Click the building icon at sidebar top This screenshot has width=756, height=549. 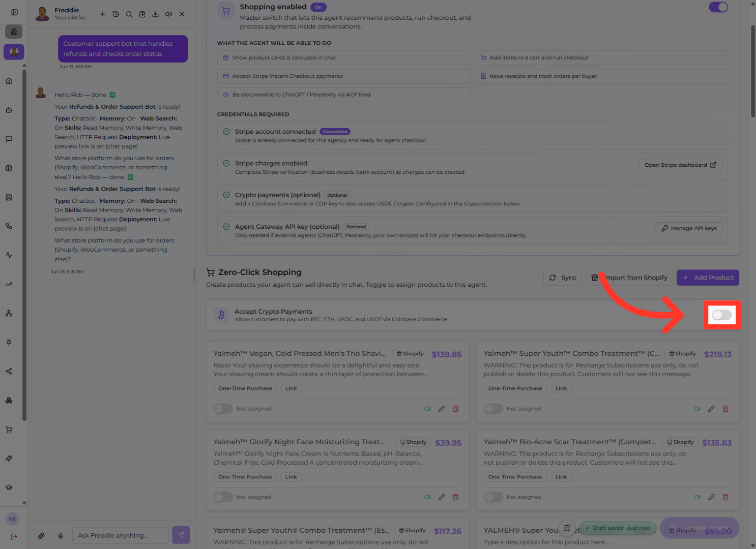[x=14, y=32]
